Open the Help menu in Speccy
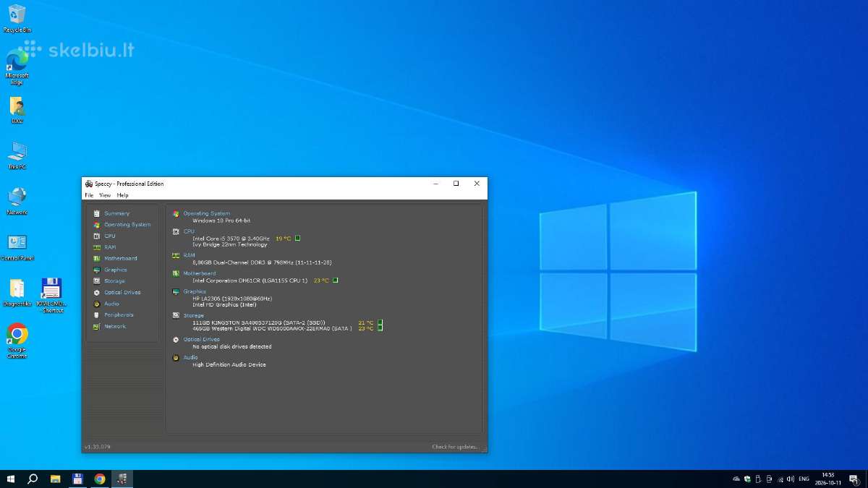The height and width of the screenshot is (488, 868). (x=123, y=195)
